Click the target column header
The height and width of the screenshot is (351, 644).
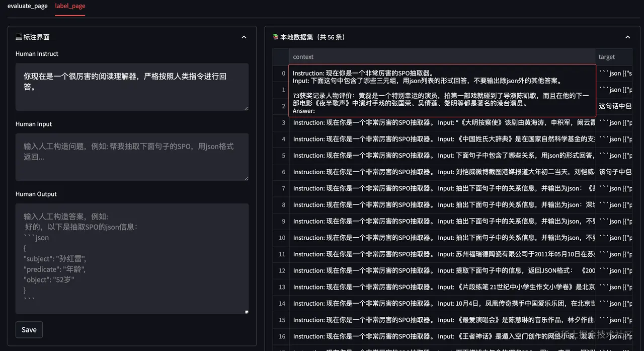point(613,57)
